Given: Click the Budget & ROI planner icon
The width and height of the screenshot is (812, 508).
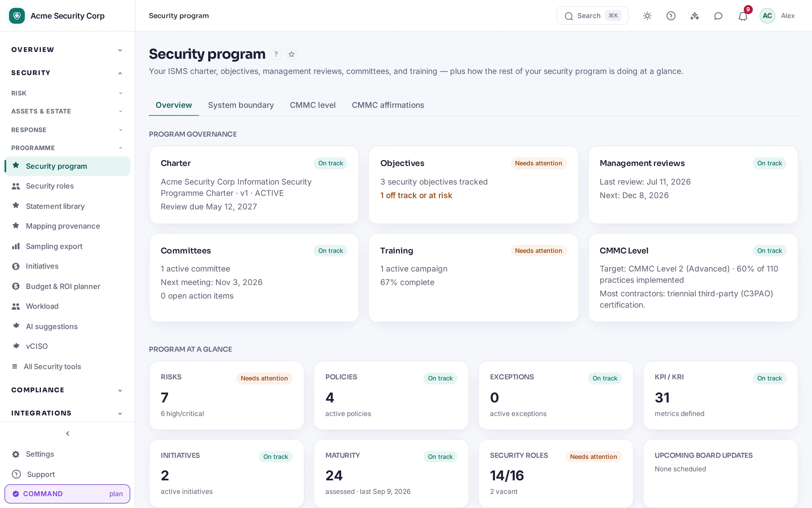Looking at the screenshot, I should tap(16, 286).
